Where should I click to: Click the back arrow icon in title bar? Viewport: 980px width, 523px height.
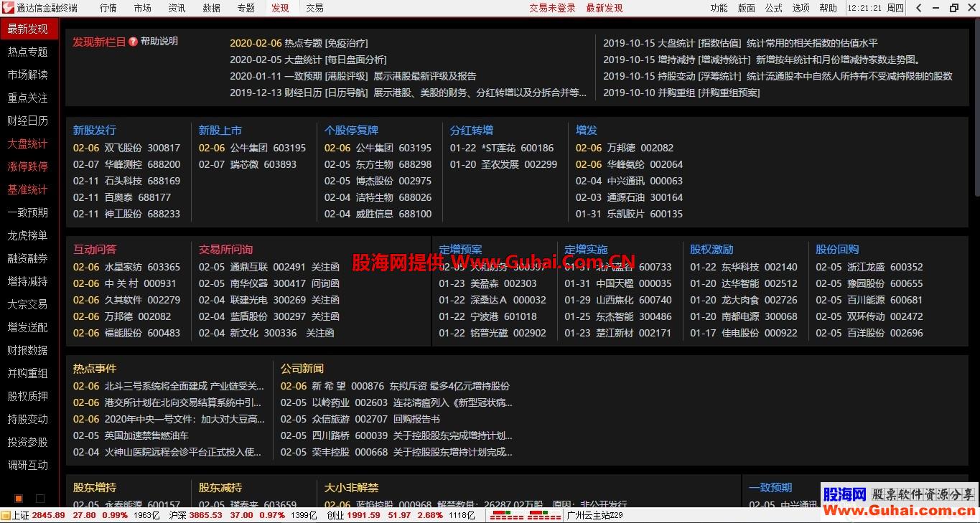point(919,8)
